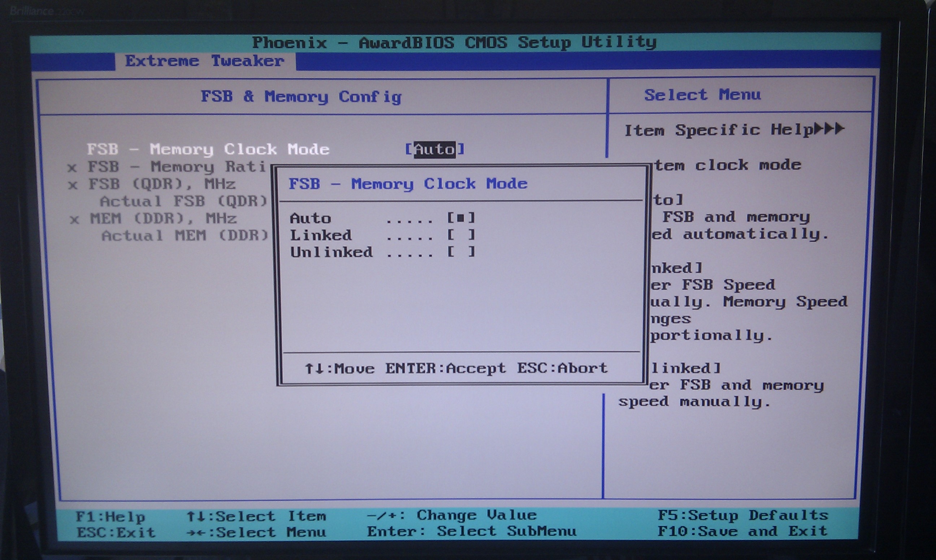This screenshot has height=560, width=936.
Task: Click the Select Menu panel header
Action: [x=702, y=95]
